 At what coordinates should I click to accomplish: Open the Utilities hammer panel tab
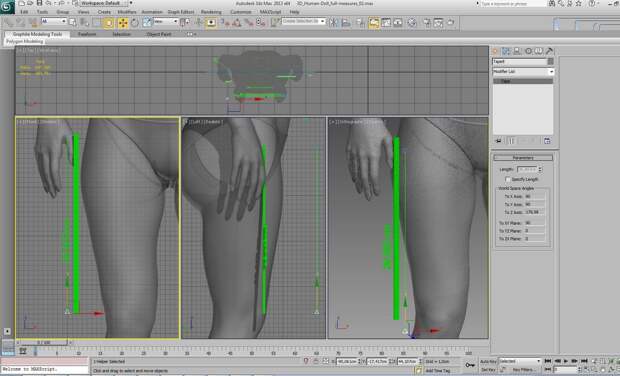[549, 51]
